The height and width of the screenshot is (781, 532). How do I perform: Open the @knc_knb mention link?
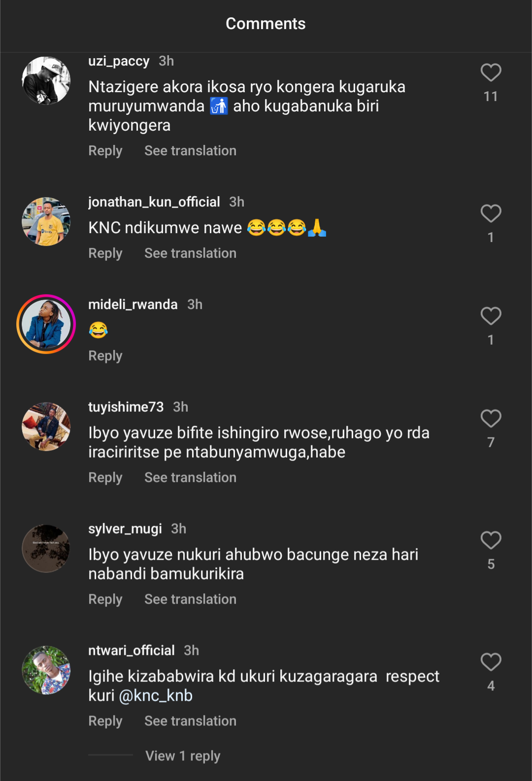tap(156, 696)
